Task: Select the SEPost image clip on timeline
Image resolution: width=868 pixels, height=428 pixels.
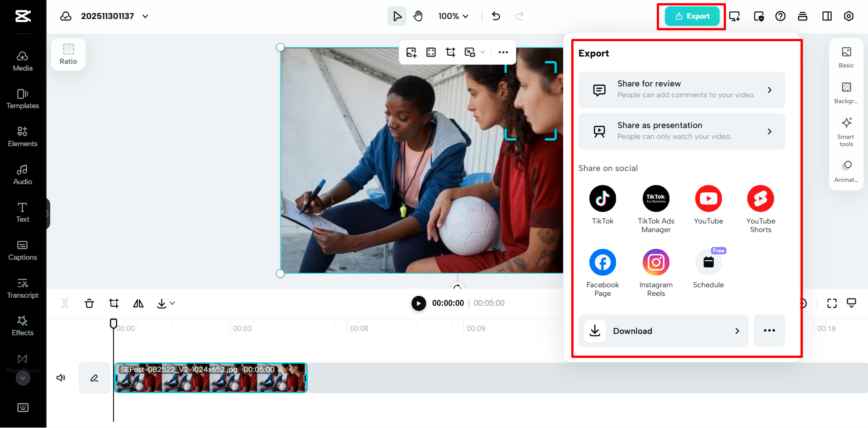Action: (211, 378)
